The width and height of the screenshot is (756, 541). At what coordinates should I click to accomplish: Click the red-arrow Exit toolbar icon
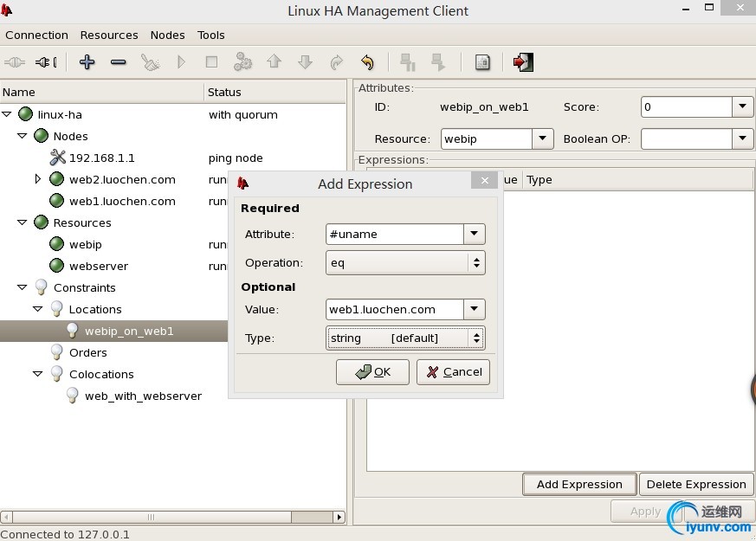point(523,62)
